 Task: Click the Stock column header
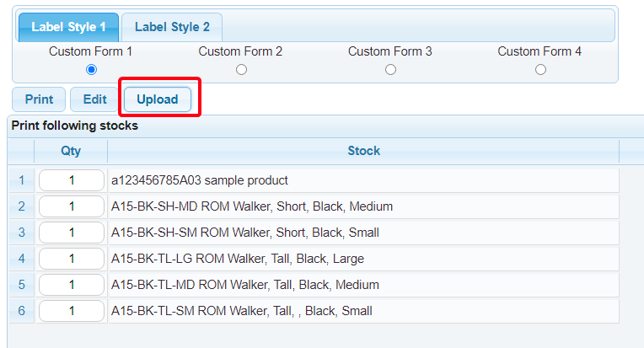pos(363,151)
